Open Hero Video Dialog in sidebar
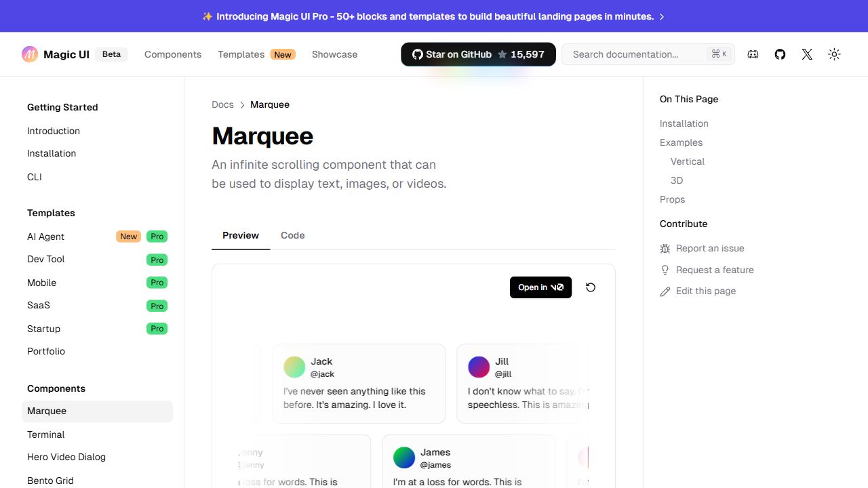 pos(66,457)
